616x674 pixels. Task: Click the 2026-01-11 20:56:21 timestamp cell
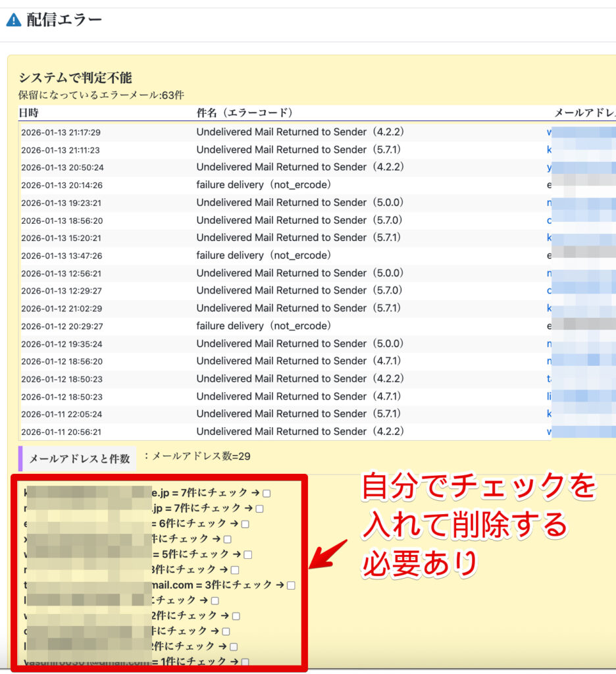point(61,432)
